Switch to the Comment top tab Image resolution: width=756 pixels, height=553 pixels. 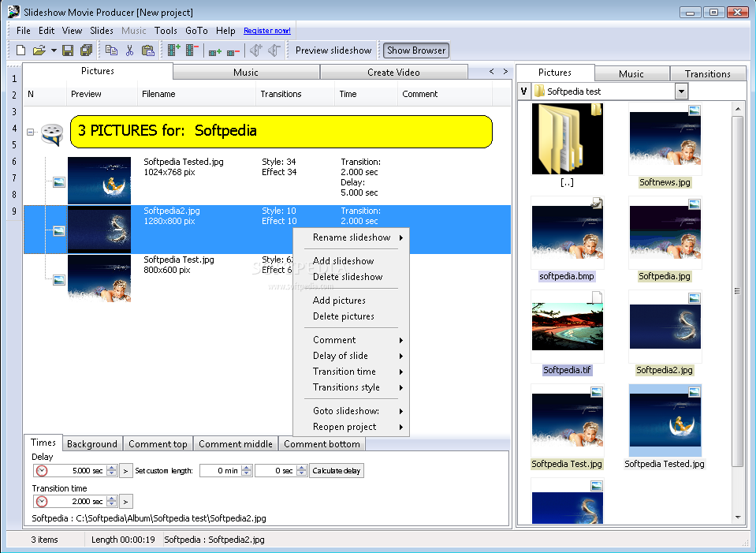click(x=158, y=443)
